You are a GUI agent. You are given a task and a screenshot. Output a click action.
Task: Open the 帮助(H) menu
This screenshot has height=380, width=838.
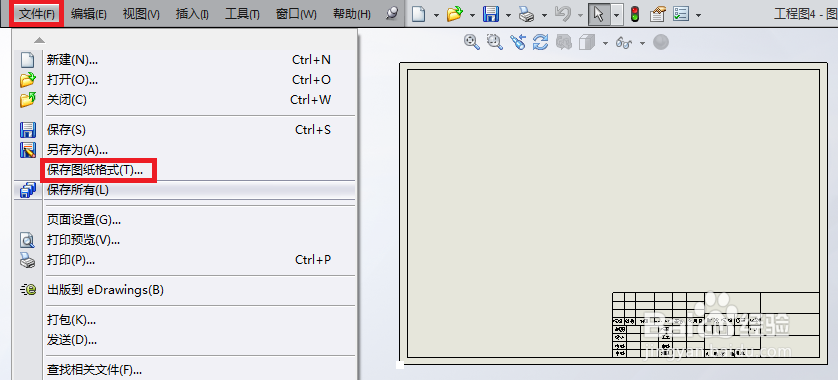click(x=352, y=14)
